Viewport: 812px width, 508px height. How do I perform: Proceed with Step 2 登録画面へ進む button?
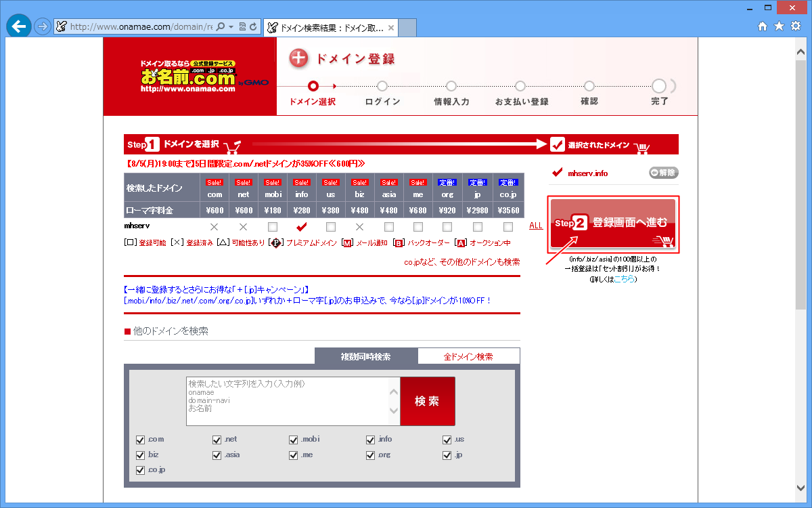pyautogui.click(x=612, y=224)
